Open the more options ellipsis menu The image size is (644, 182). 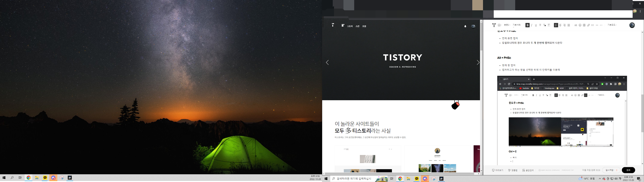601,25
